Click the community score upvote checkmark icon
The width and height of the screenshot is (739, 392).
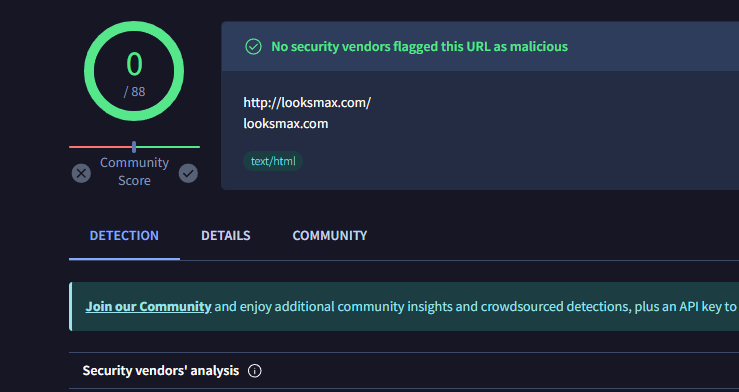[x=188, y=173]
